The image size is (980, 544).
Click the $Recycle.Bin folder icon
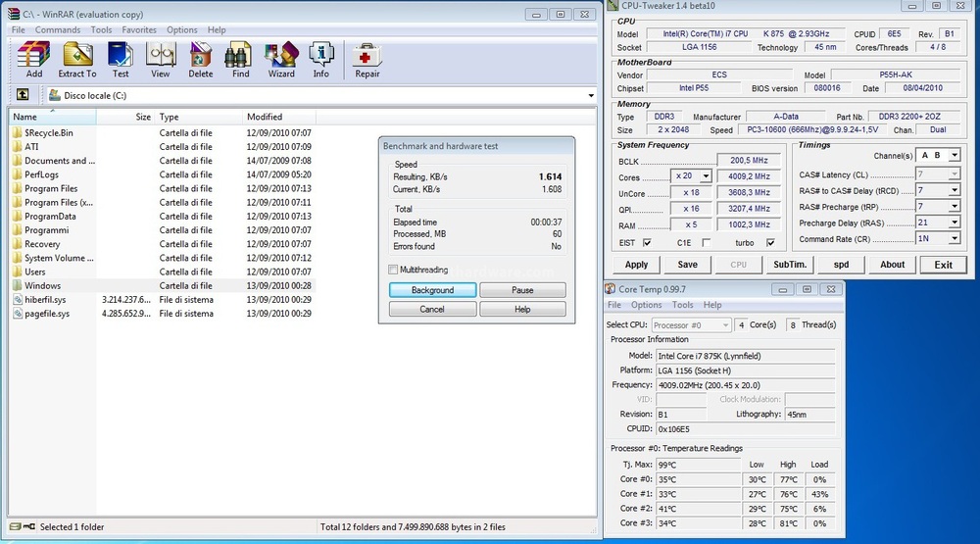17,132
